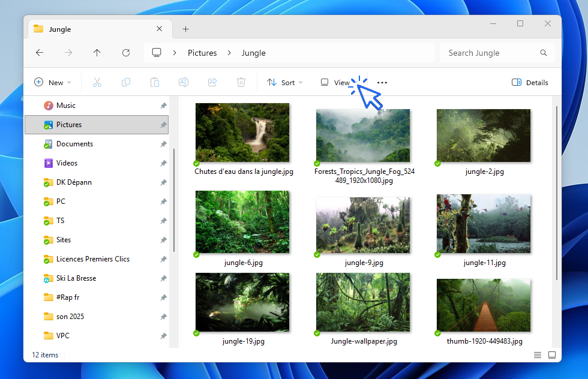The height and width of the screenshot is (379, 588).
Task: Add a new tab with plus button
Action: (x=185, y=29)
